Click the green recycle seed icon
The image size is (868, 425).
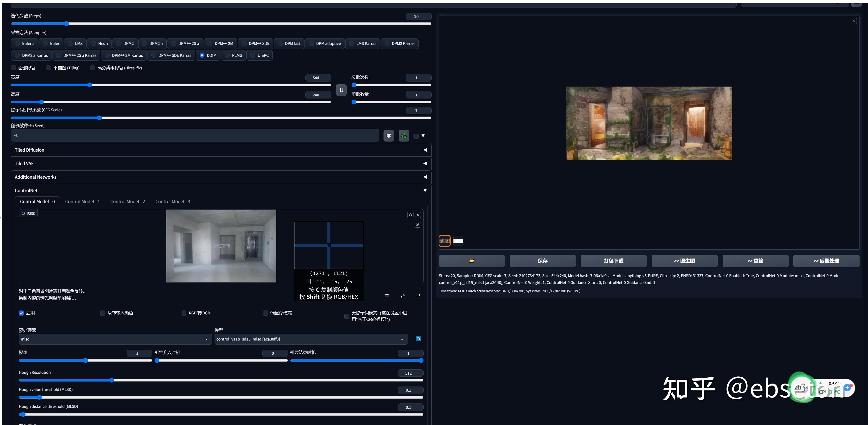404,136
